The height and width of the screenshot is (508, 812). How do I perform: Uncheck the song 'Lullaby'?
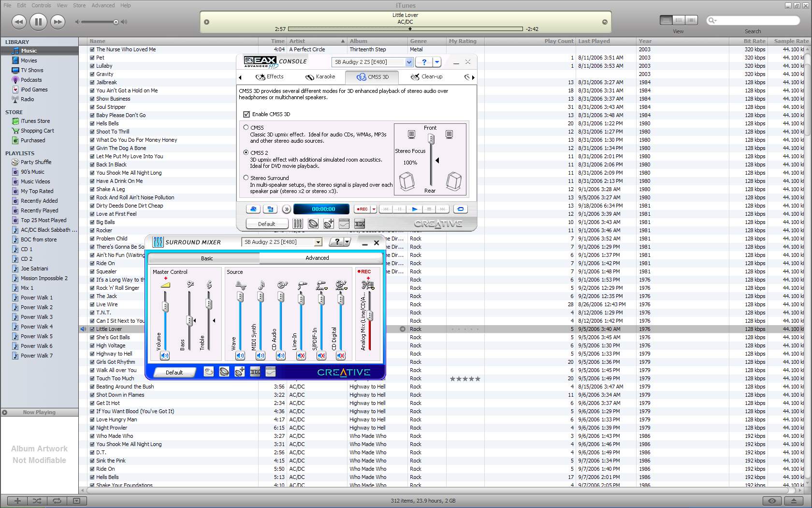(x=92, y=66)
